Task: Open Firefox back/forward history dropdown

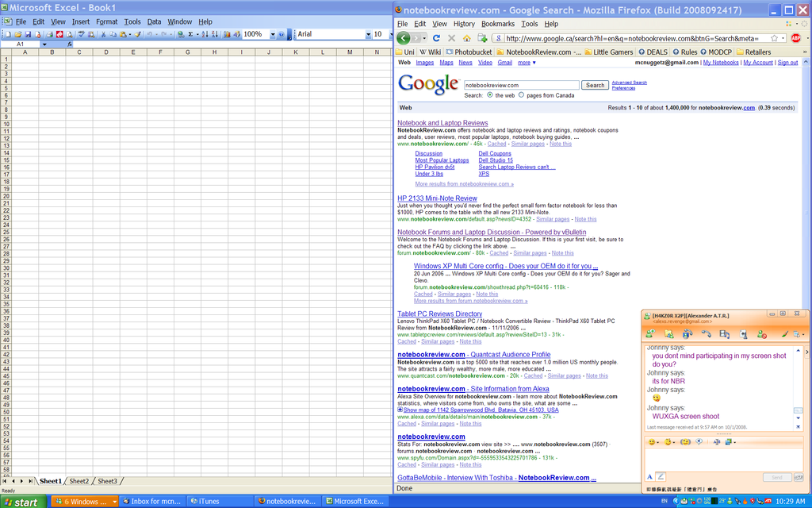Action: tap(424, 38)
